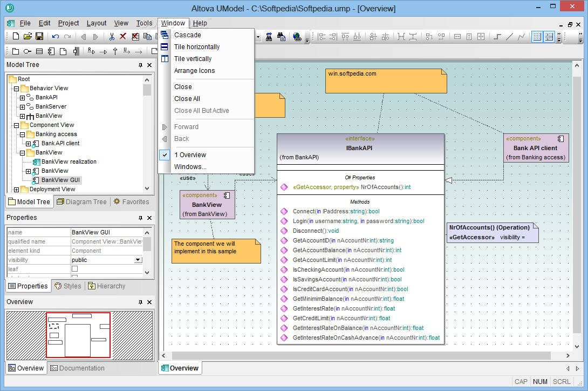Delete selection with the red X icon

click(x=123, y=36)
